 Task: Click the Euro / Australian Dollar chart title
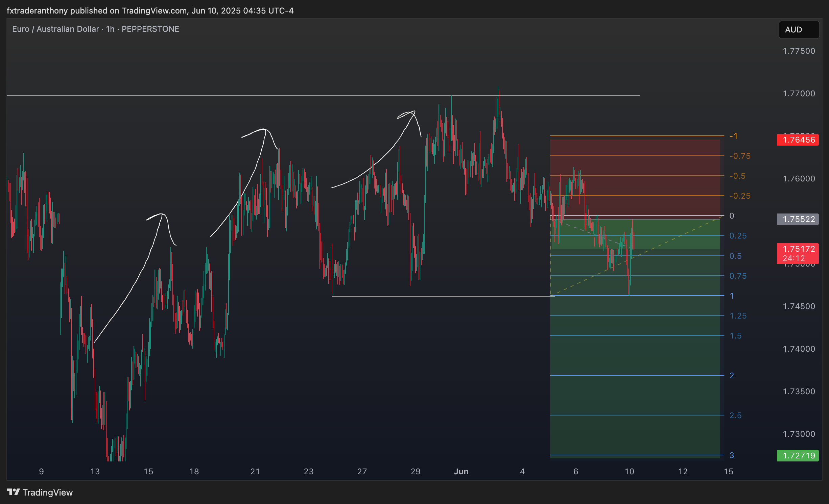point(96,29)
